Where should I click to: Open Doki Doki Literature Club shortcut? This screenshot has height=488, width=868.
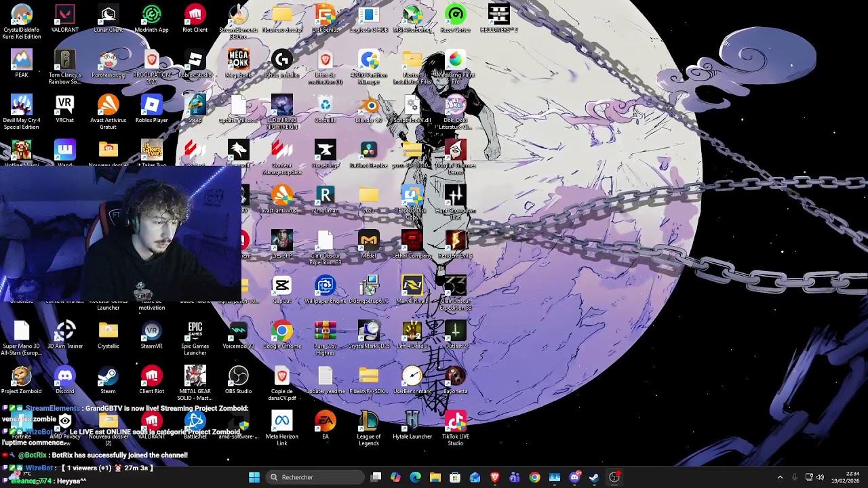point(456,112)
